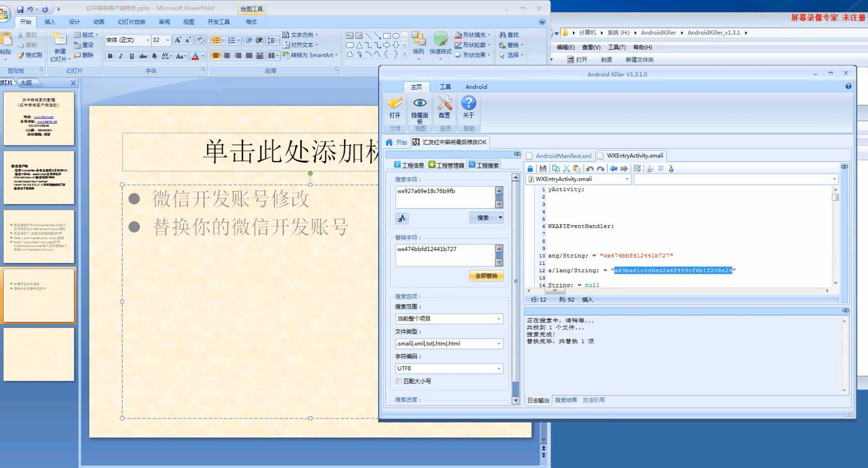Click New Slide (新建幻灯片) in PowerPoint
868x468 pixels.
tap(60, 47)
